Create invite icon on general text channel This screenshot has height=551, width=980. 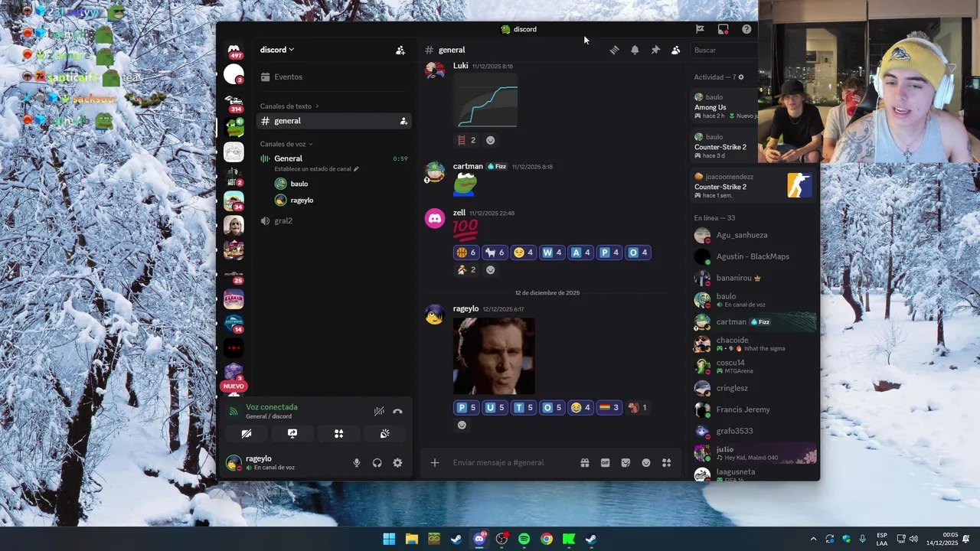[403, 121]
